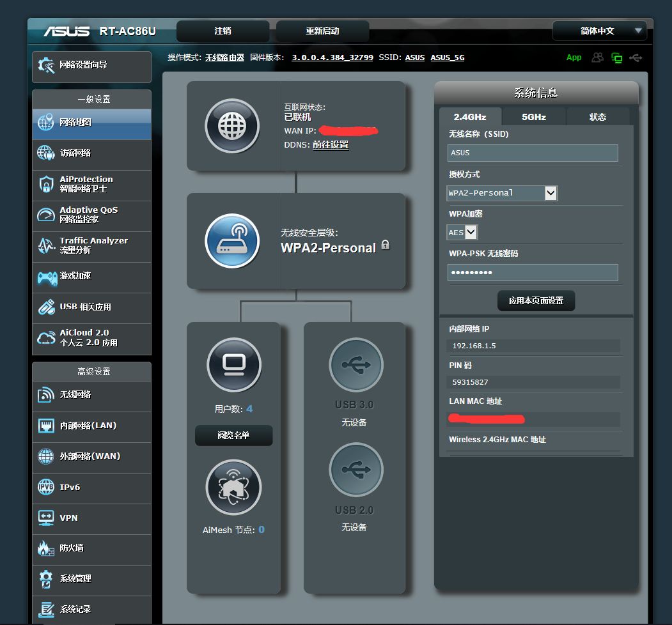
Task: Select the USB 2.0 port icon
Action: coord(356,470)
